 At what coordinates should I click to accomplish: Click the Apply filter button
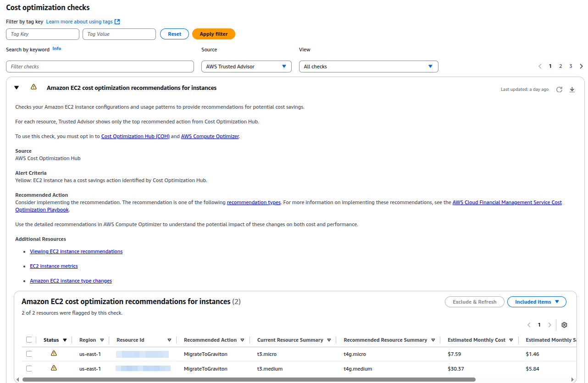pyautogui.click(x=213, y=34)
